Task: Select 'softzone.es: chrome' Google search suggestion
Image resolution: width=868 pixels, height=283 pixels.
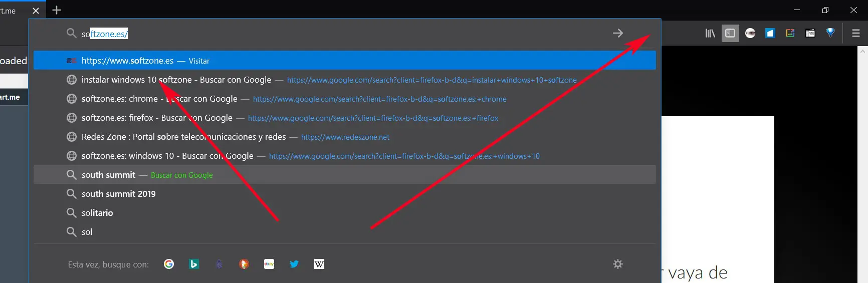Action: [345, 99]
